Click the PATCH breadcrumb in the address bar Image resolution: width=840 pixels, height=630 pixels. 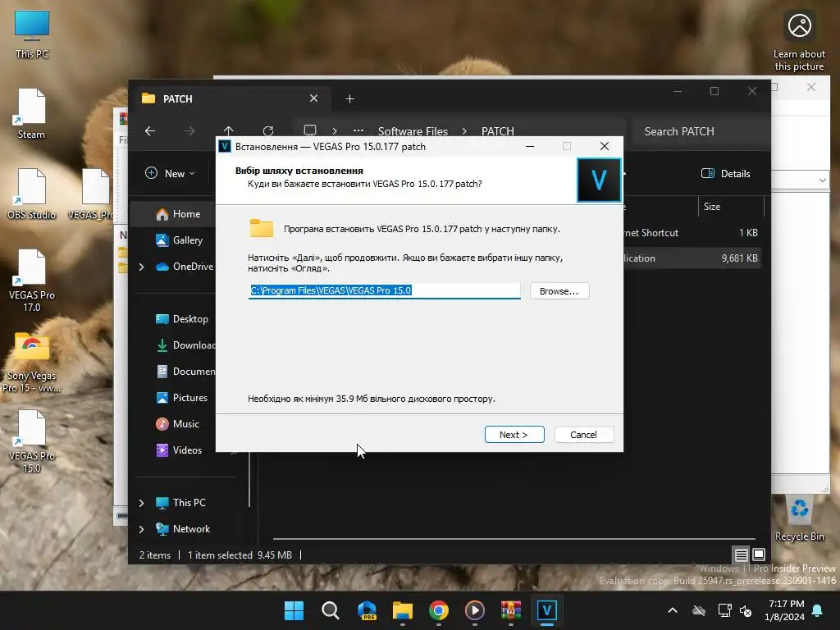[497, 131]
